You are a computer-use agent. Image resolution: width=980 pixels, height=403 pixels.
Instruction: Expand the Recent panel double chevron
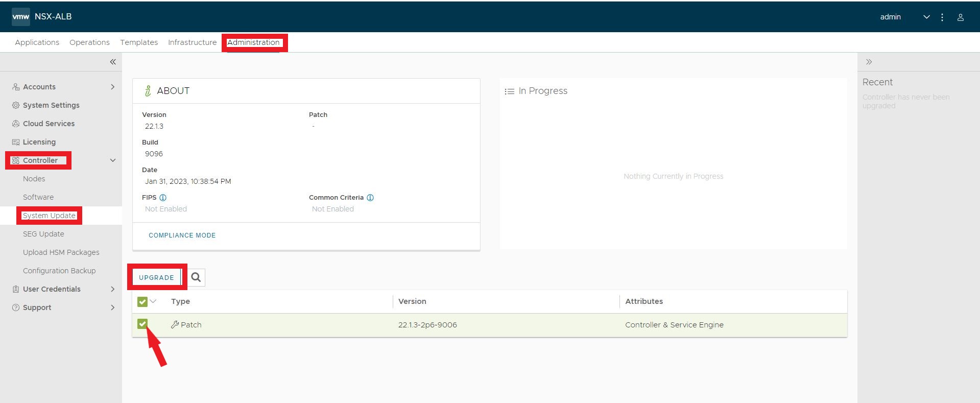[869, 62]
